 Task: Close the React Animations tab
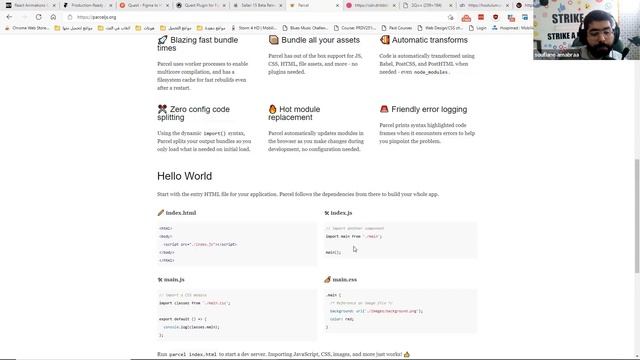click(54, 5)
